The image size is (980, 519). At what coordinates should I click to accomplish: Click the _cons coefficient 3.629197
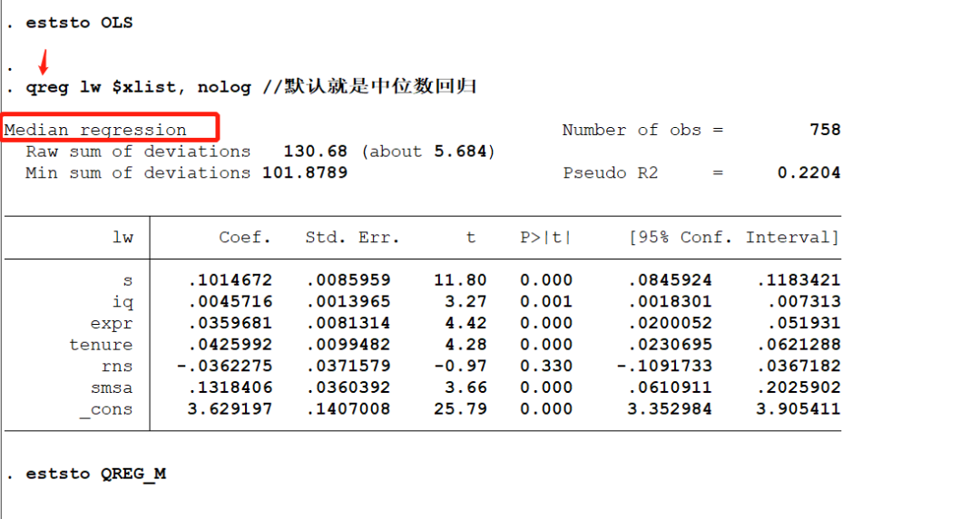pos(230,409)
